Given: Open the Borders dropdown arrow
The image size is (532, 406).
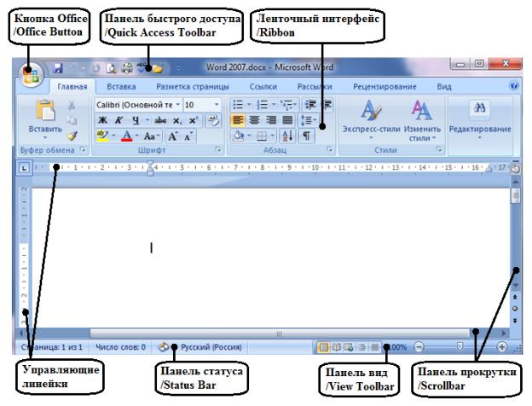Looking at the screenshot, I should pyautogui.click(x=273, y=136).
